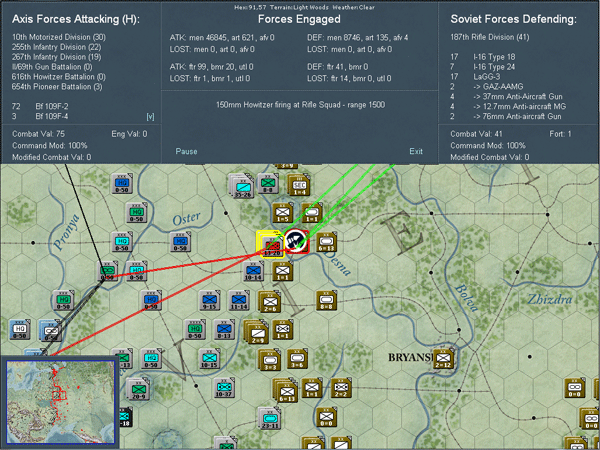This screenshot has width=600, height=450.
Task: Click 10th Motorized Division (30) entry
Action: click(x=59, y=37)
